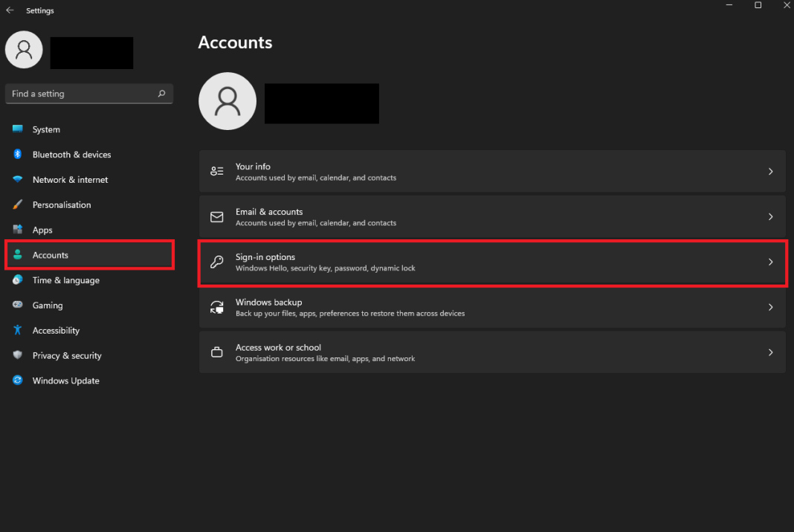Click the Email & accounts envelope icon
This screenshot has width=794, height=532.
click(216, 216)
